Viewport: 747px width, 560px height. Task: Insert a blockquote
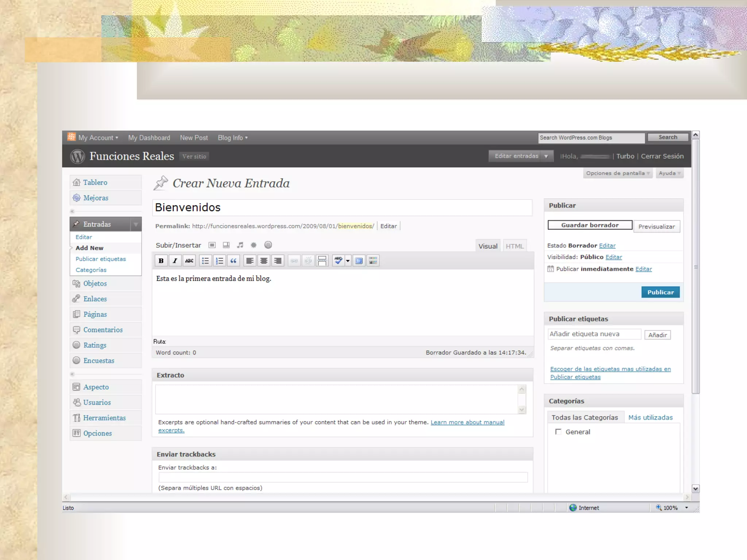(x=233, y=261)
